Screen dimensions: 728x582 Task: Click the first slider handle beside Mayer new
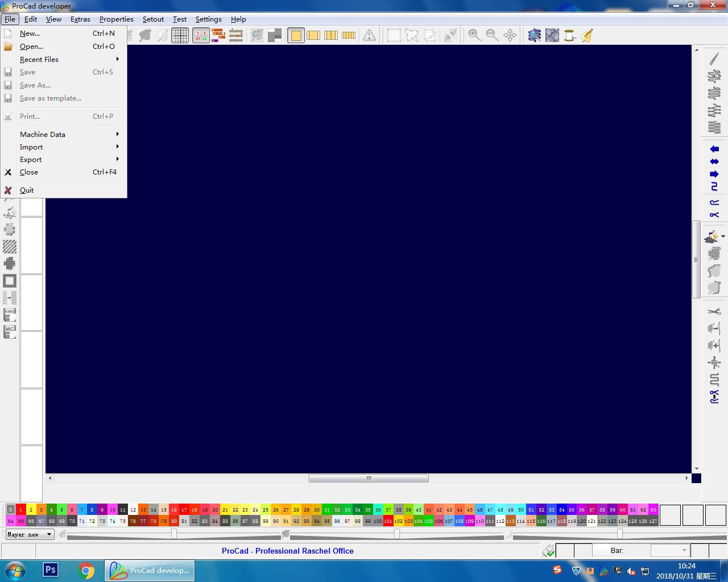[174, 534]
